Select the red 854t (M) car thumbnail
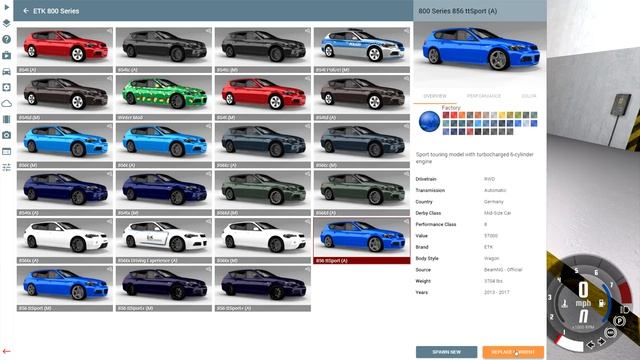 263,98
